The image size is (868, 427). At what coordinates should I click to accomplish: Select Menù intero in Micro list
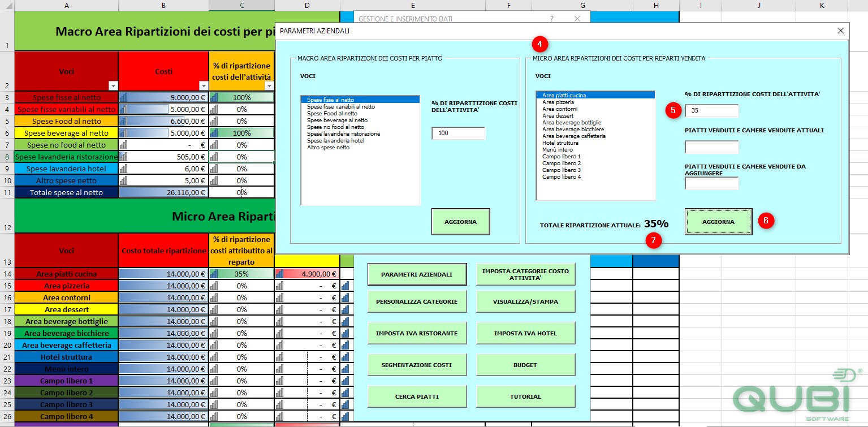pyautogui.click(x=595, y=149)
